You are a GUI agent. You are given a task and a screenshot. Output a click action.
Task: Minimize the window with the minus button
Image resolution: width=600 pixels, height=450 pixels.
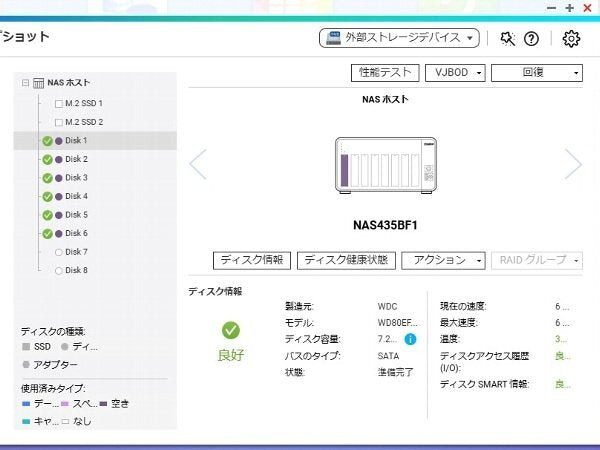click(x=551, y=8)
